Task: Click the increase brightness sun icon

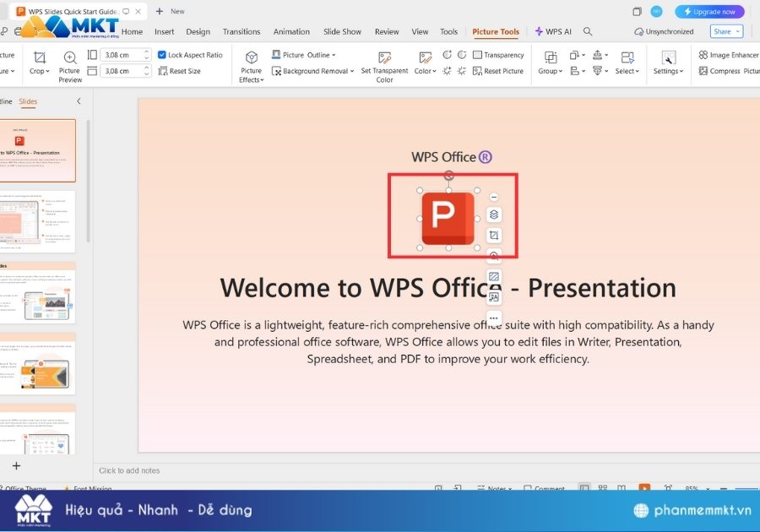Action: pyautogui.click(x=447, y=71)
